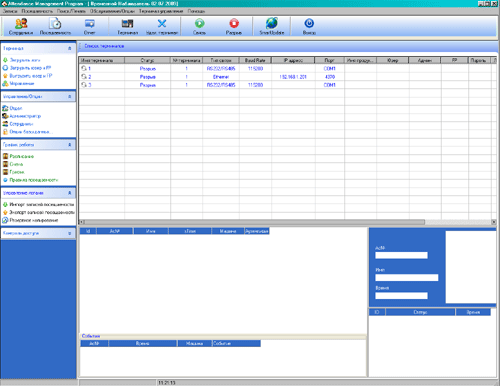Click the Расписание link in sidebar
500x386 pixels.
pyautogui.click(x=22, y=156)
